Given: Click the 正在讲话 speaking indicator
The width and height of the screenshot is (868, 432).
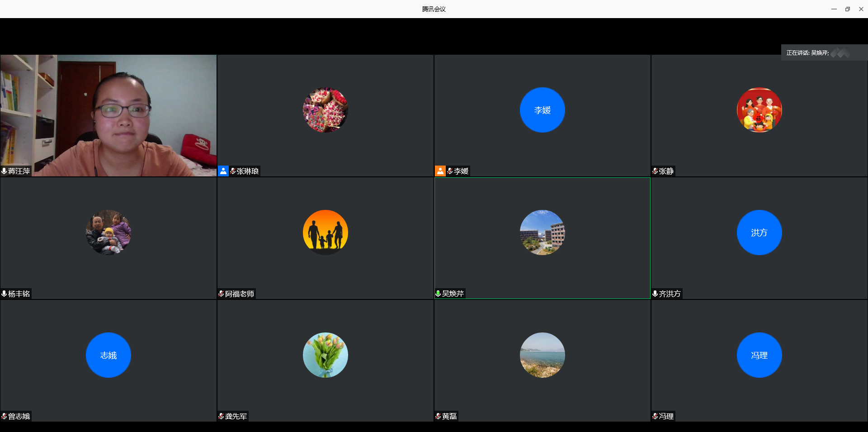Looking at the screenshot, I should tap(807, 53).
